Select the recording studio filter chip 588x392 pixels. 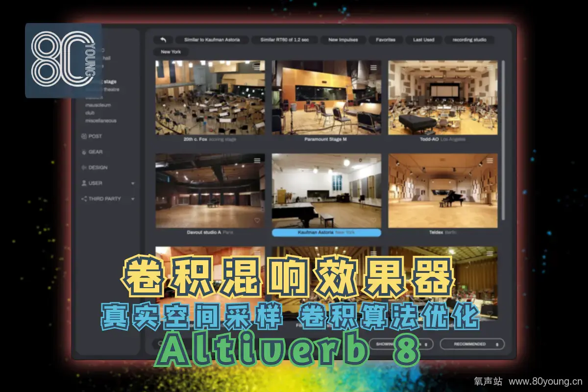[469, 40]
